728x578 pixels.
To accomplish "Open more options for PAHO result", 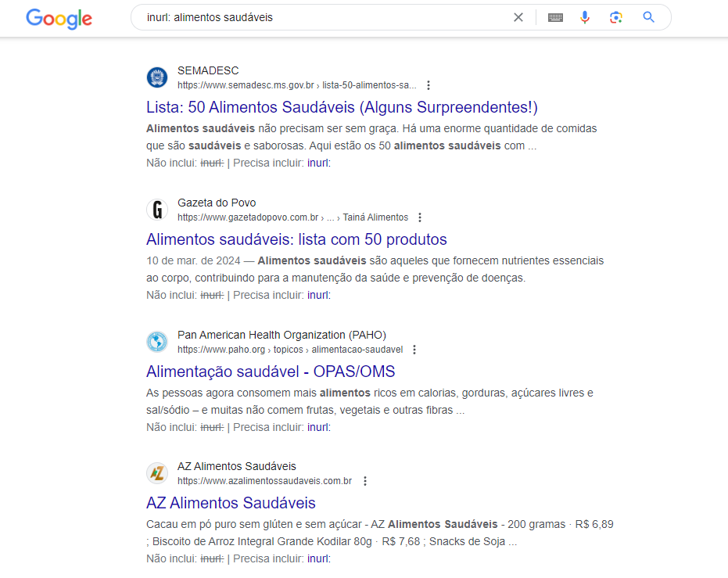I will click(414, 350).
